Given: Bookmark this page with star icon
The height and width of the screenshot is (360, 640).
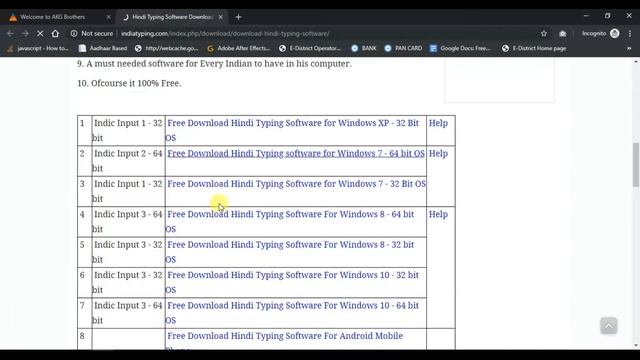Looking at the screenshot, I should click(x=544, y=33).
